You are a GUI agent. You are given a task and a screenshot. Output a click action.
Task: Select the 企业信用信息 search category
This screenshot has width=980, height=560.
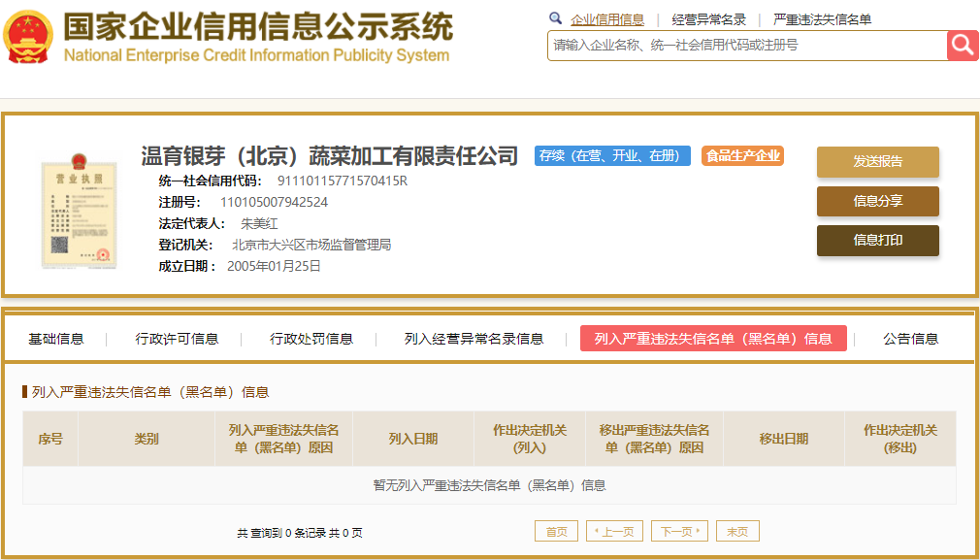pos(606,19)
